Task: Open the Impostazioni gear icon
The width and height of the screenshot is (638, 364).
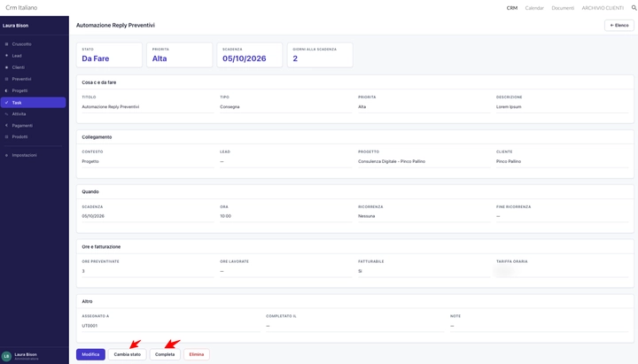Action: [6, 155]
